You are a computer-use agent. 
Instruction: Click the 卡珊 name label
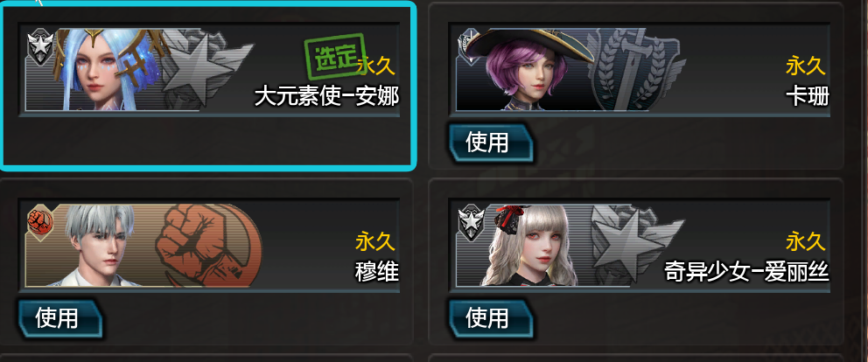(x=808, y=97)
